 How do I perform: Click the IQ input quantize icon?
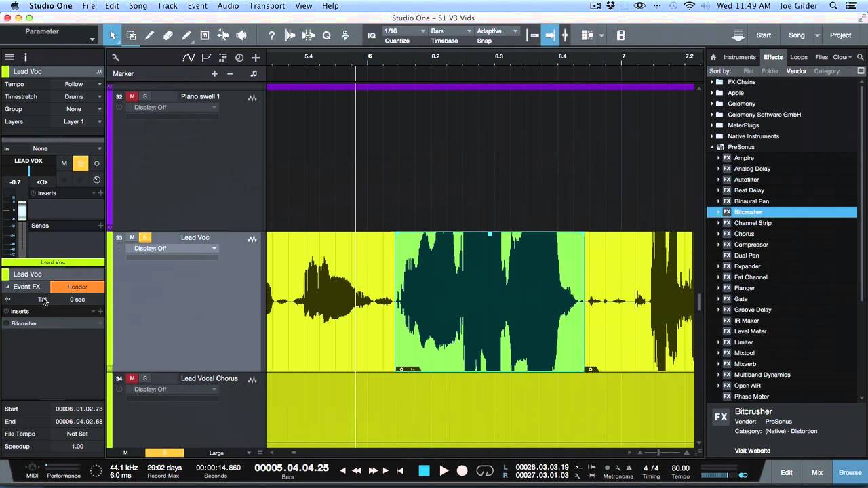(x=372, y=35)
